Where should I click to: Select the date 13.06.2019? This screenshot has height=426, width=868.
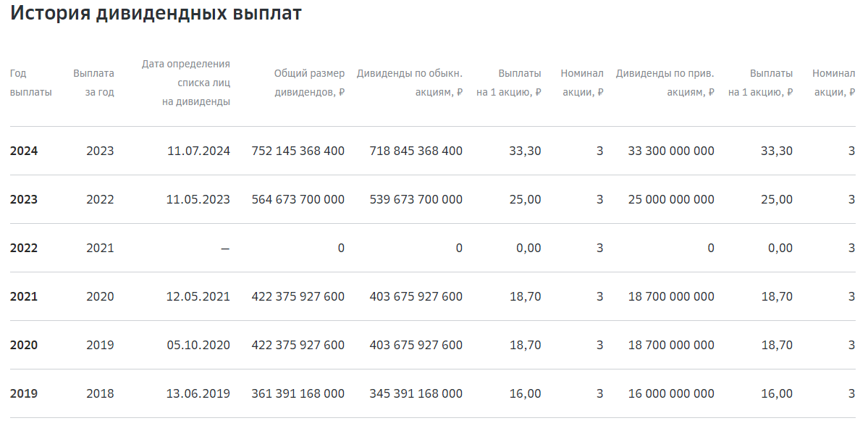[198, 393]
